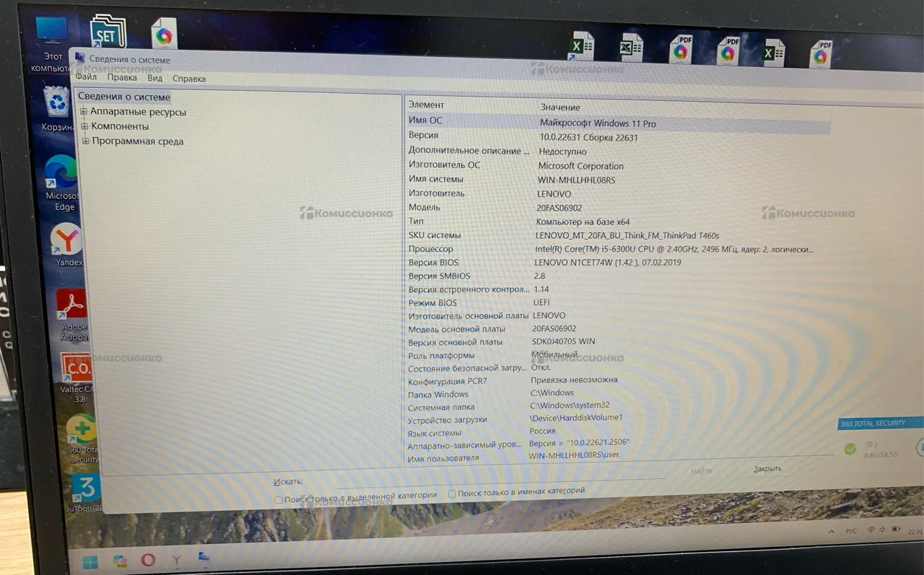Open the Правка menu
Screen dimensions: 924x575
click(x=122, y=78)
